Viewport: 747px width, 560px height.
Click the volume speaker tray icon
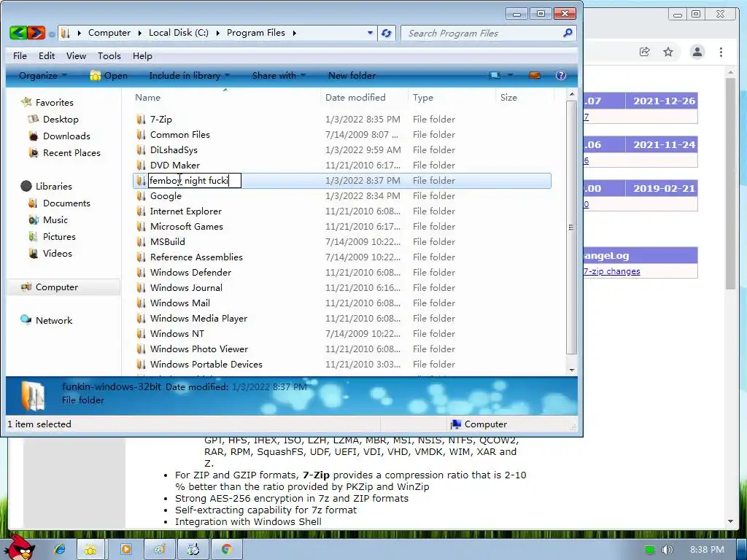click(x=667, y=550)
